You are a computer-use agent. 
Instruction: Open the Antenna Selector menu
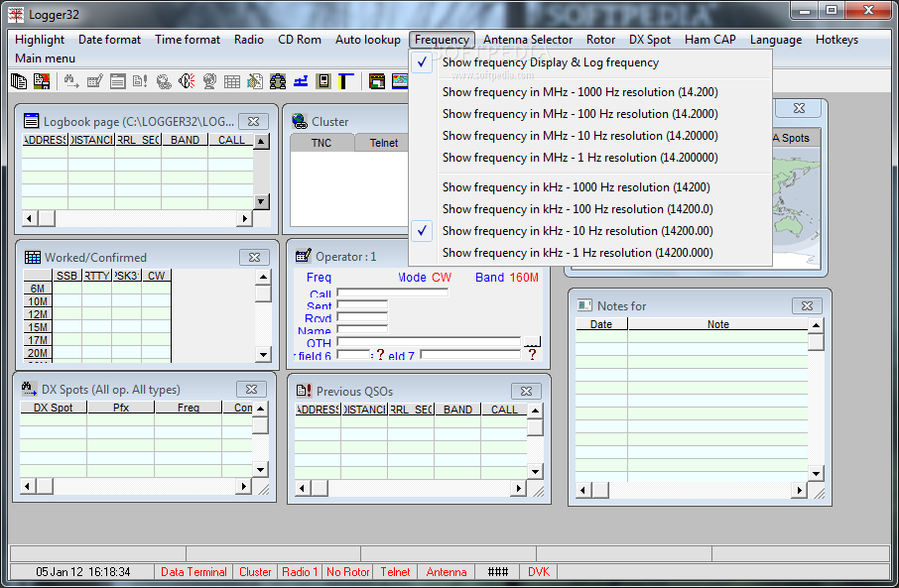(x=528, y=40)
